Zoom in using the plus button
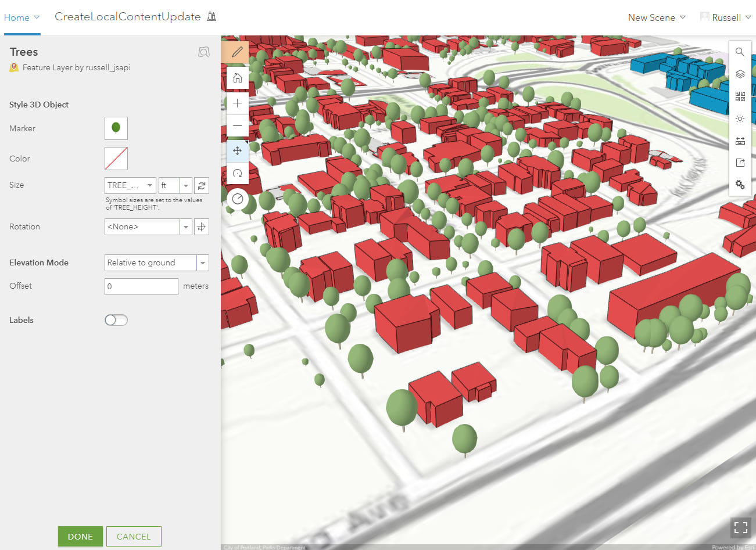 click(237, 103)
